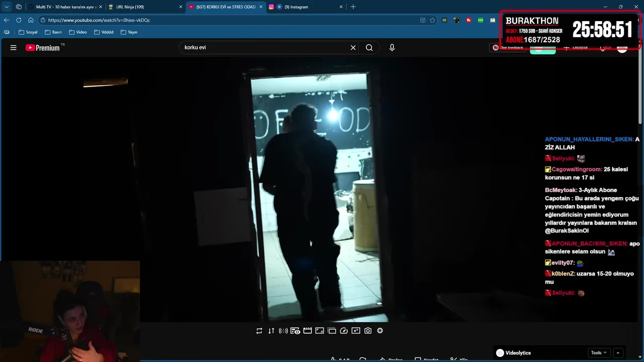Click the Give feedback button
644x362 pixels.
point(508,48)
